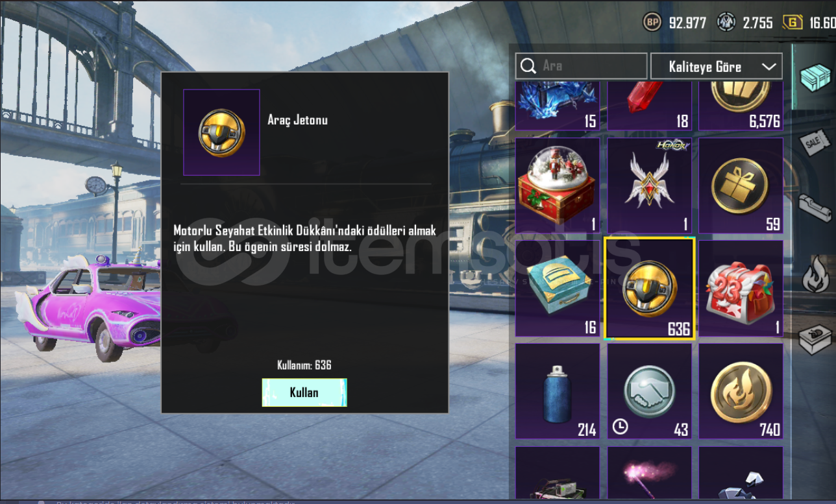Select the Honor wings badge item

coord(649,186)
